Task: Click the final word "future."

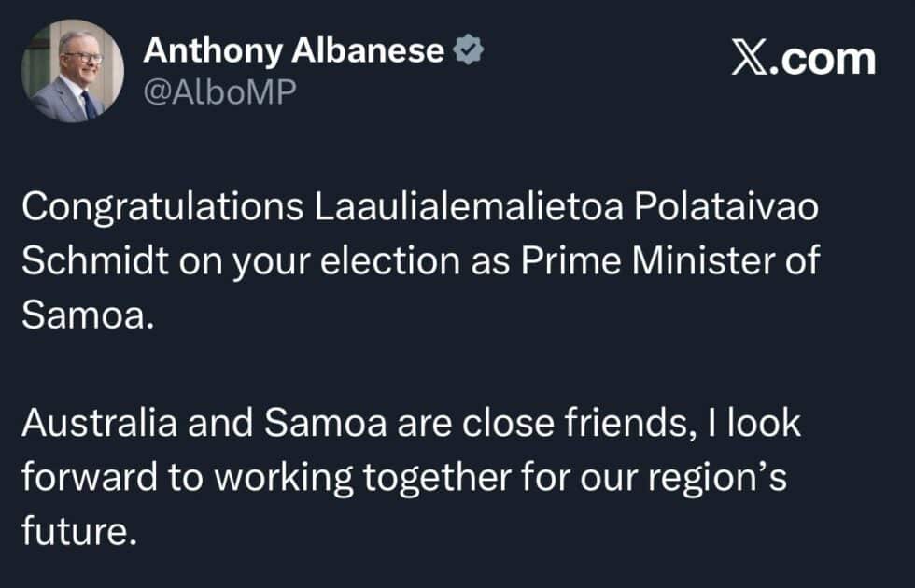Action: coord(79,531)
